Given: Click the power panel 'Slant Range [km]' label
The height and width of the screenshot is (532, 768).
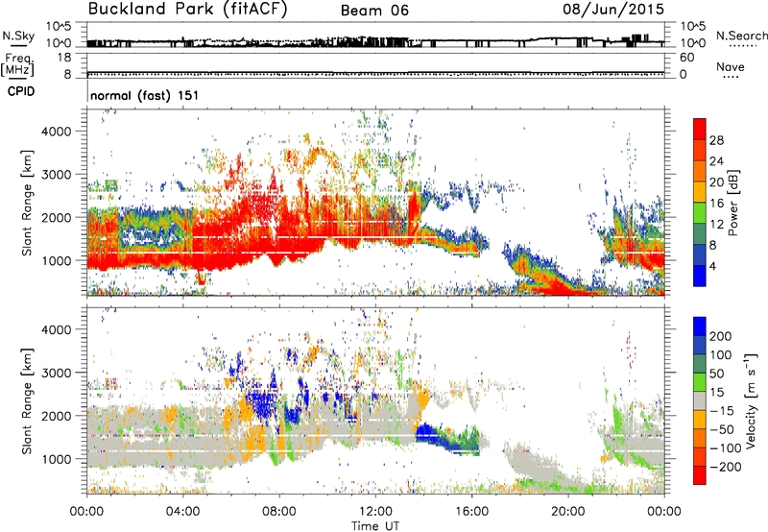Looking at the screenshot, I should coord(27,203).
